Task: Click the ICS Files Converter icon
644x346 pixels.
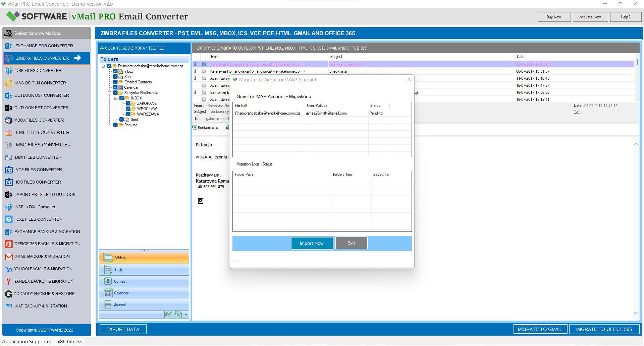Action: (9, 182)
